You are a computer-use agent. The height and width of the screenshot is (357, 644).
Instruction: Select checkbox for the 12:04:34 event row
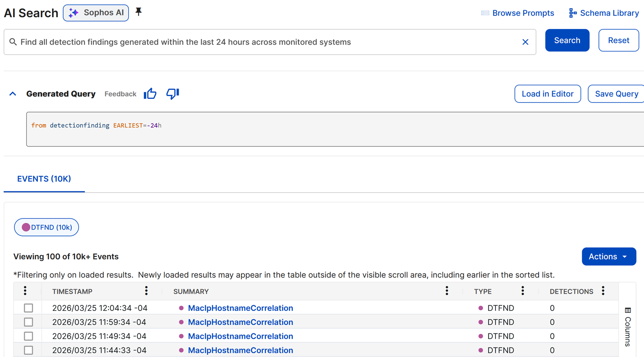tap(28, 308)
